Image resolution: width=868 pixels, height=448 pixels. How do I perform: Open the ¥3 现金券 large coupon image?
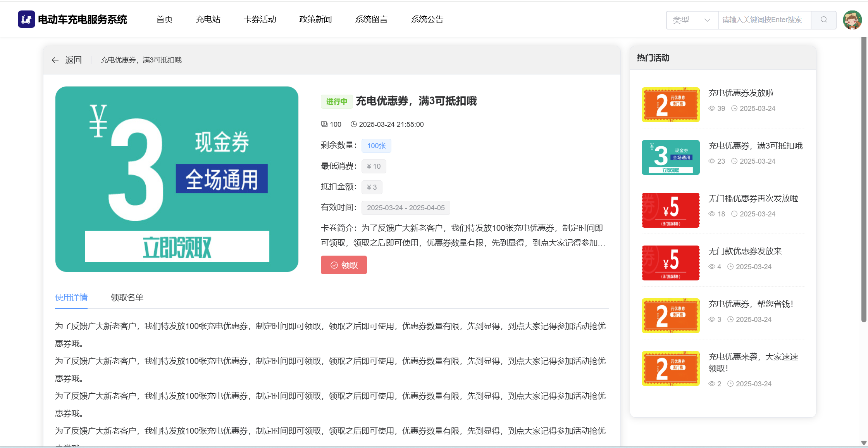(x=177, y=179)
